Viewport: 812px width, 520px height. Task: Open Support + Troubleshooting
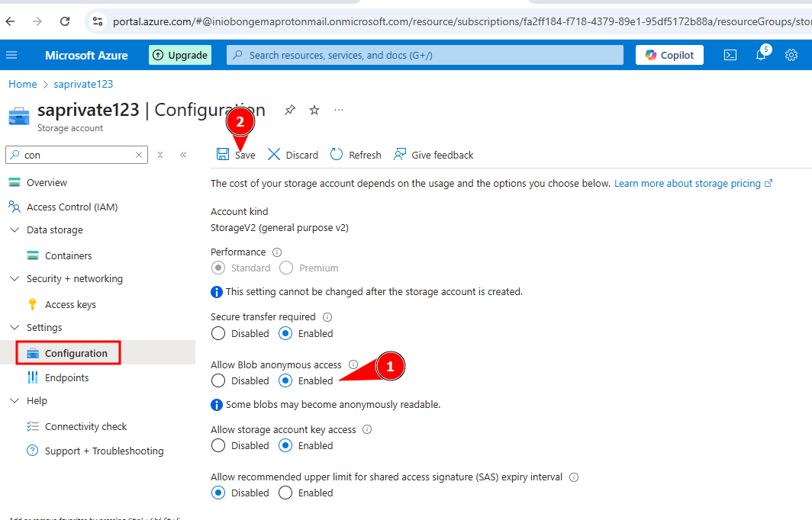104,451
